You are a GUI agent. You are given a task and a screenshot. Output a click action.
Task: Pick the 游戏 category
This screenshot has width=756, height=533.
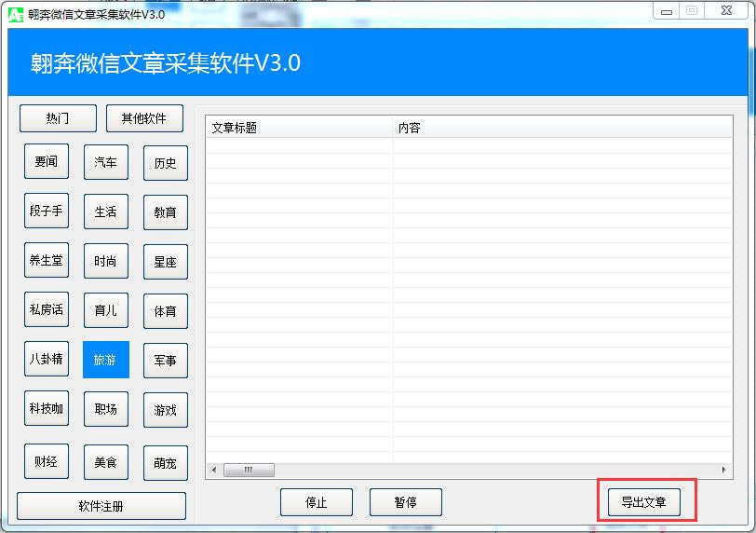[x=166, y=410]
